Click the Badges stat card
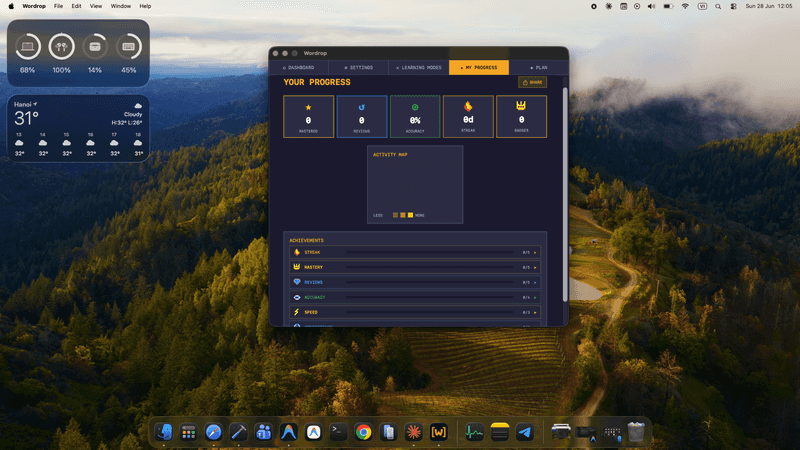 click(521, 116)
